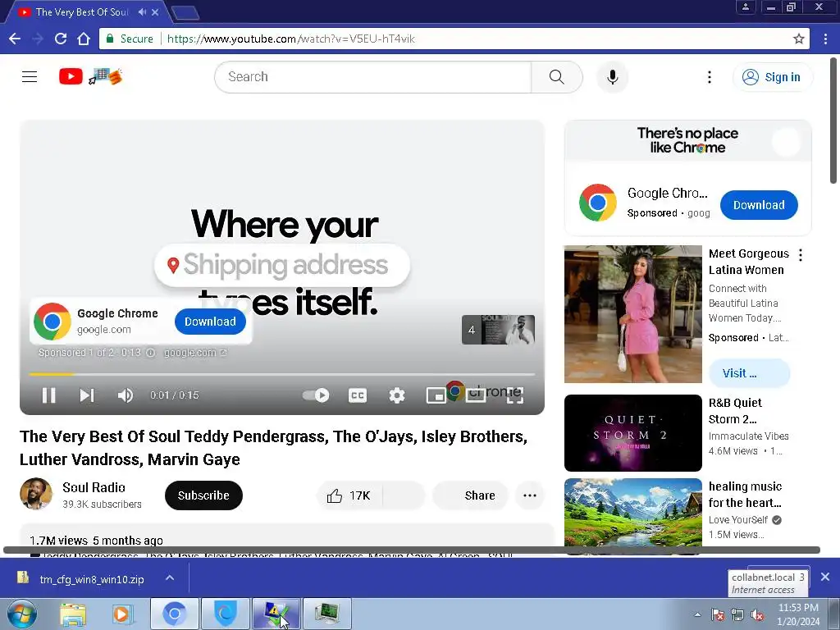This screenshot has width=840, height=630.
Task: Open the R&B Quiet Storm 2 thumbnail
Action: [632, 433]
